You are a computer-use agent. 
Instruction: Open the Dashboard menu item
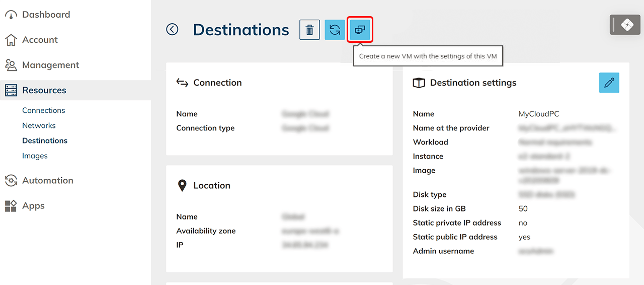point(46,15)
